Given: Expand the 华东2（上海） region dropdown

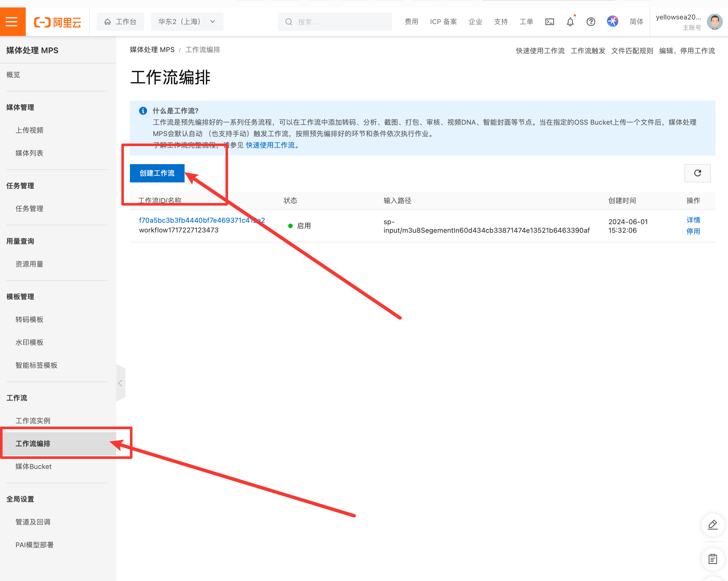Looking at the screenshot, I should point(187,22).
